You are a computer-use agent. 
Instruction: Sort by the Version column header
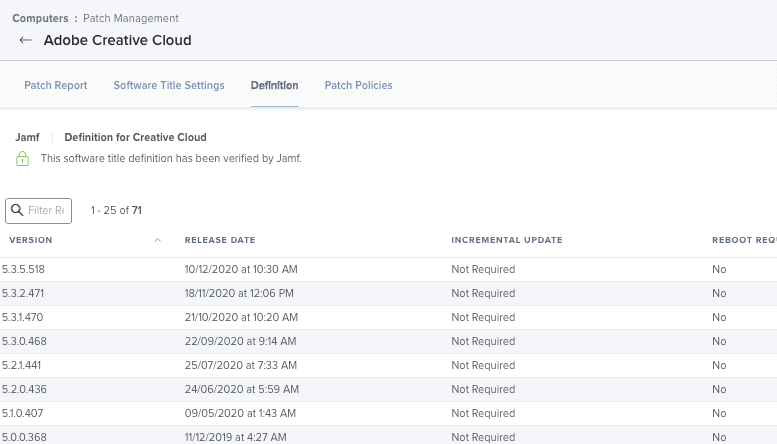coord(31,240)
